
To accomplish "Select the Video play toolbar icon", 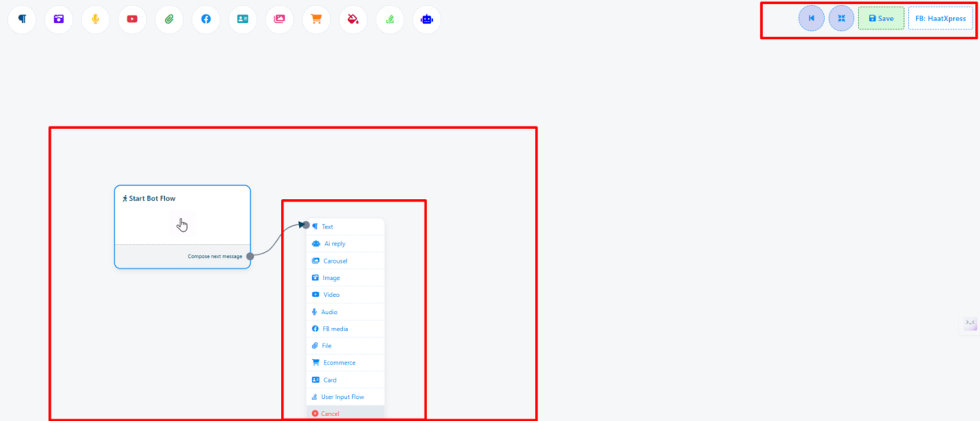I will pos(132,19).
